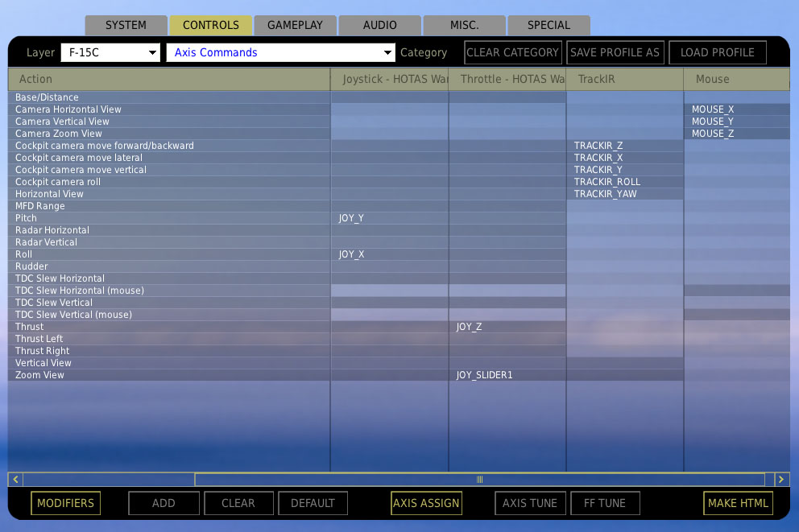
Task: Click the Joystick - HOTAS column header
Action: 390,79
